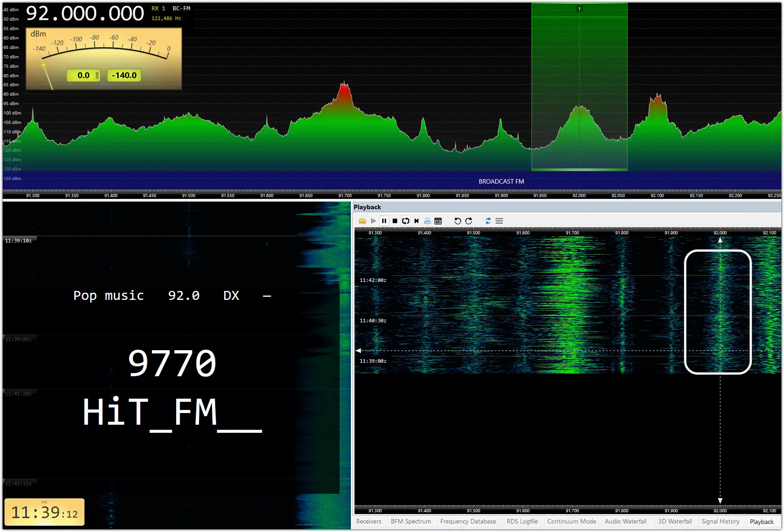Open a recording file with folder icon
This screenshot has height=532, width=784.
(362, 221)
